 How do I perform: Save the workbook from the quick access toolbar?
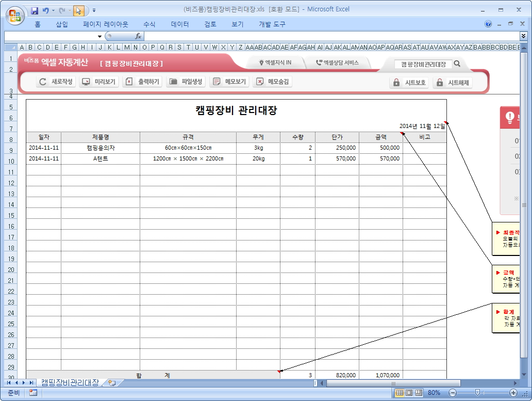point(35,10)
